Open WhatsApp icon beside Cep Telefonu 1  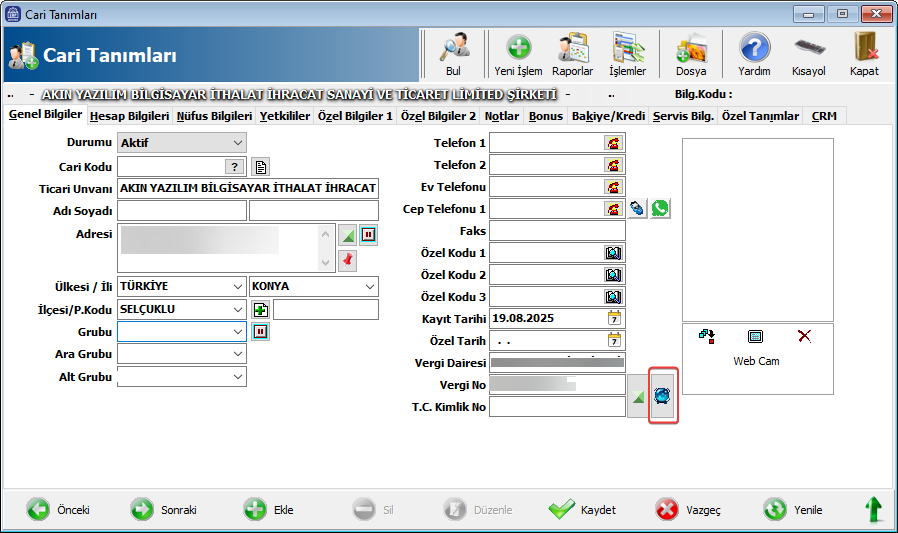[660, 208]
